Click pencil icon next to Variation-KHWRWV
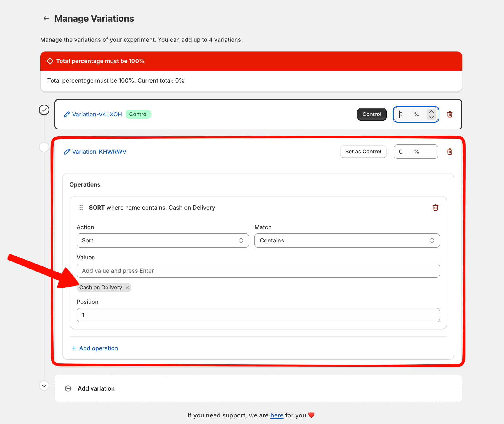This screenshot has height=424, width=504. click(x=67, y=152)
